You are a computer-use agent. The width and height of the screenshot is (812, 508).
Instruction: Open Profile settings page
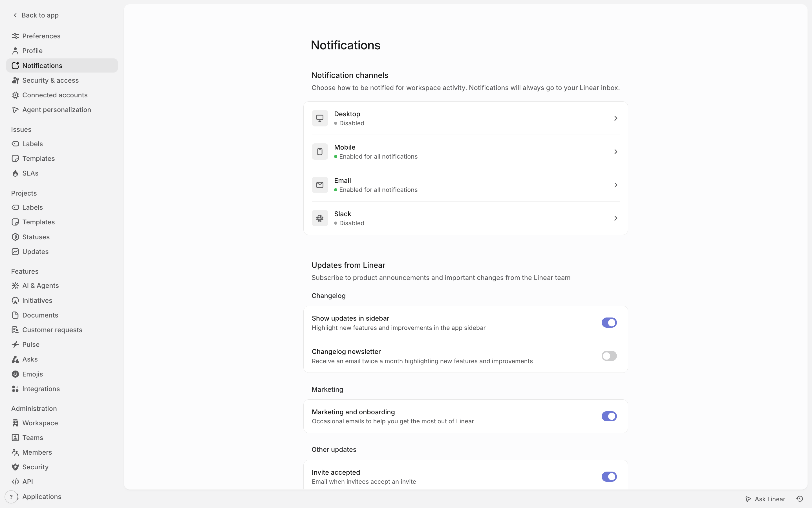click(62, 51)
